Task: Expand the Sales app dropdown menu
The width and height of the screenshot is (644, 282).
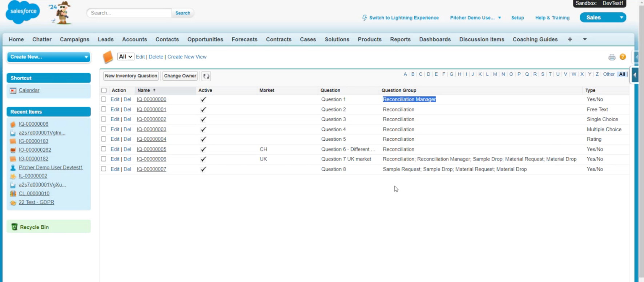Action: (x=621, y=17)
